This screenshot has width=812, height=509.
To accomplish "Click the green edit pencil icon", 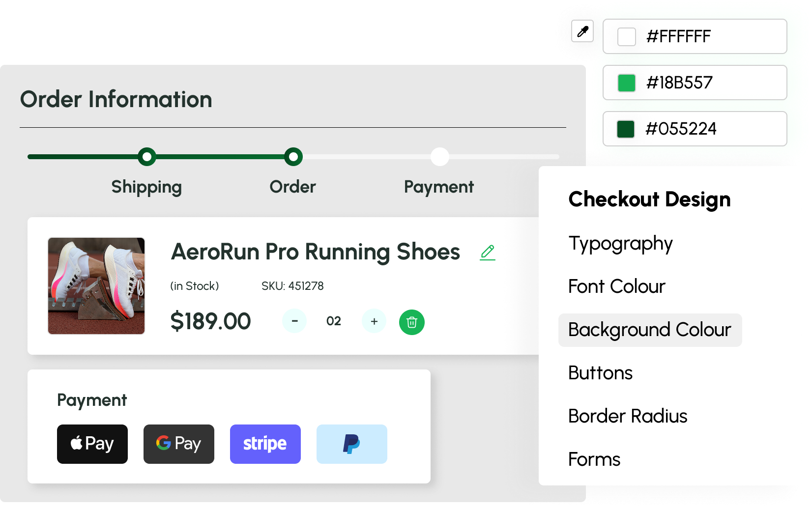I will pos(488,252).
